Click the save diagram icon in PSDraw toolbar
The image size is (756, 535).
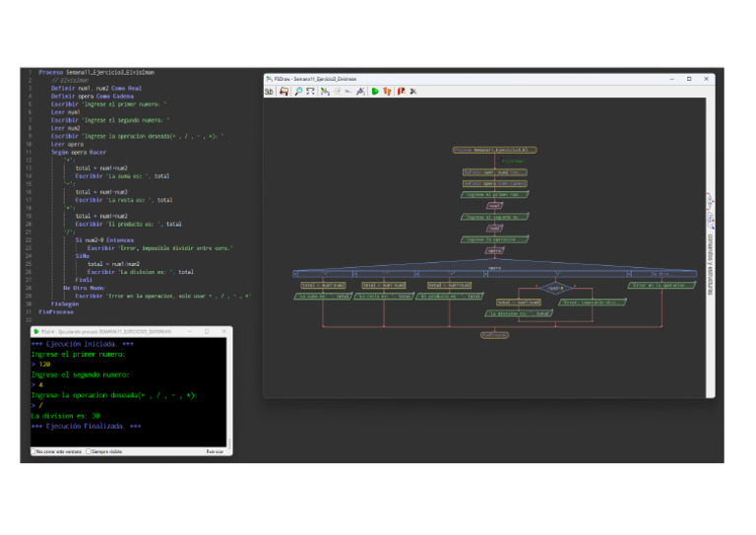click(283, 92)
